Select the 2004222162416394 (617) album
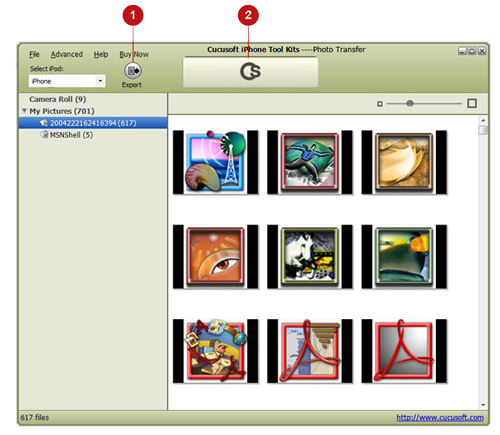 click(93, 123)
